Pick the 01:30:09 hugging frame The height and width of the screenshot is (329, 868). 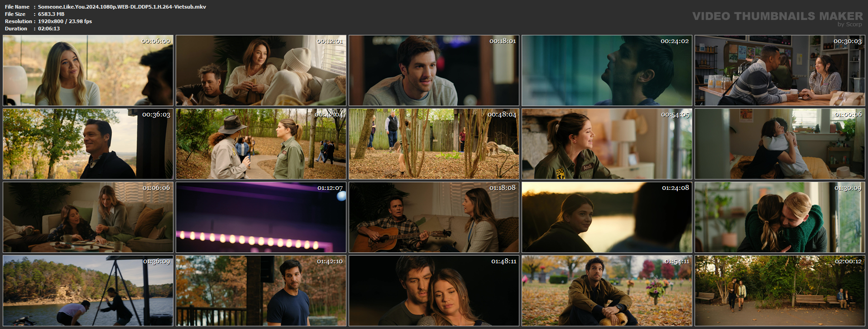(x=780, y=217)
